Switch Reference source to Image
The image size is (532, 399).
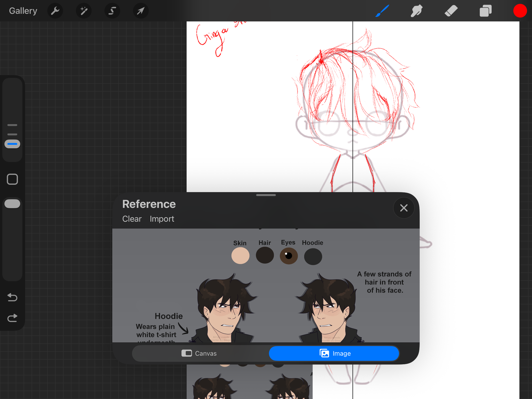coord(334,353)
